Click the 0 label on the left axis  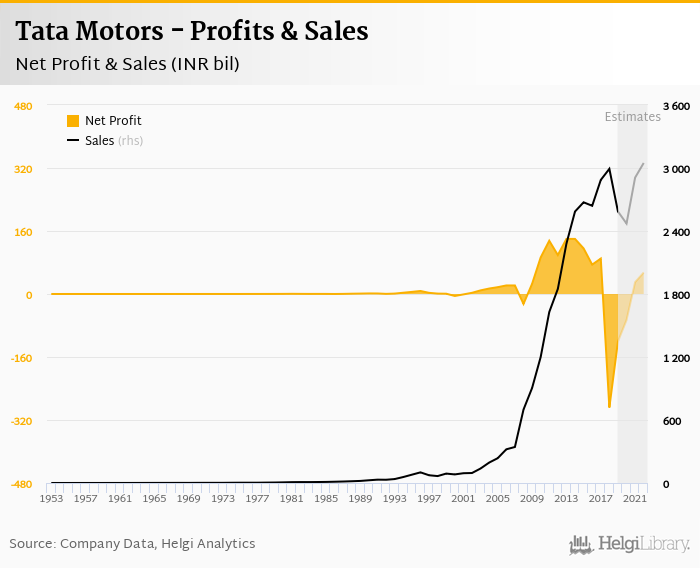[x=28, y=295]
